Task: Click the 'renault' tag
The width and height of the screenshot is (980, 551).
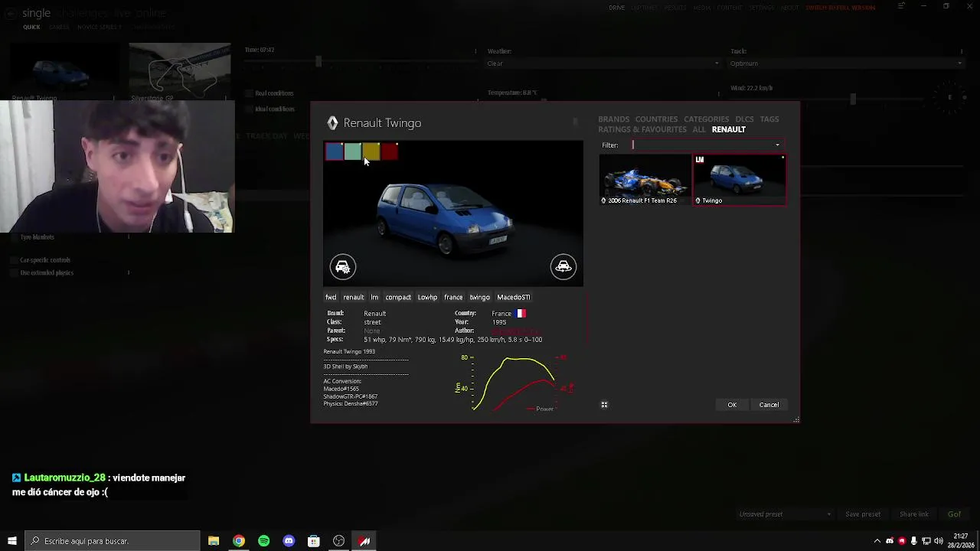Action: (x=354, y=297)
